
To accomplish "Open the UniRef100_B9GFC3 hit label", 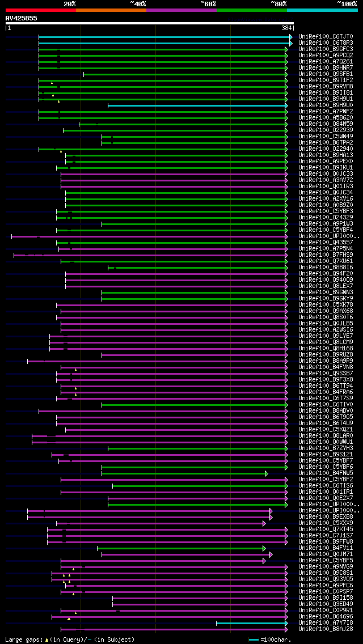I will (326, 49).
